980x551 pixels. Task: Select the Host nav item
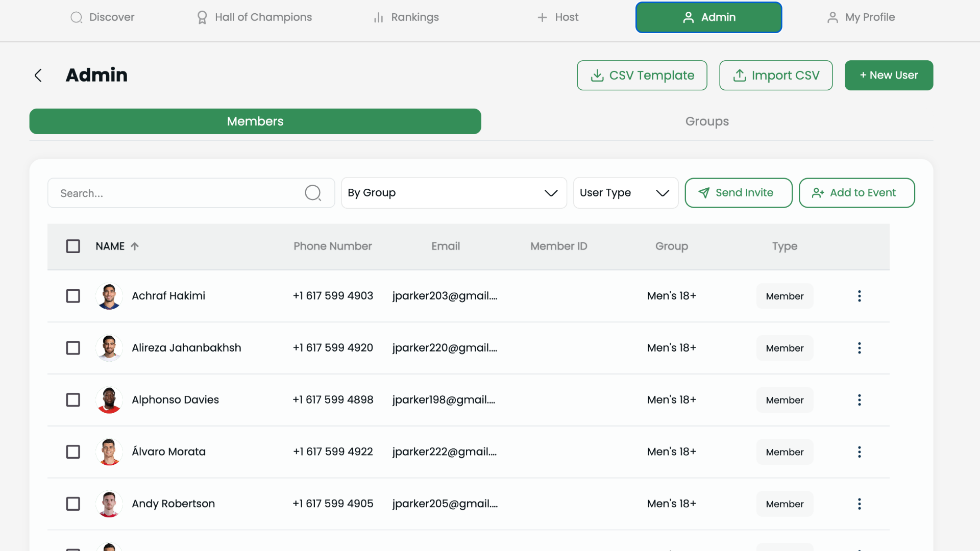pos(557,17)
